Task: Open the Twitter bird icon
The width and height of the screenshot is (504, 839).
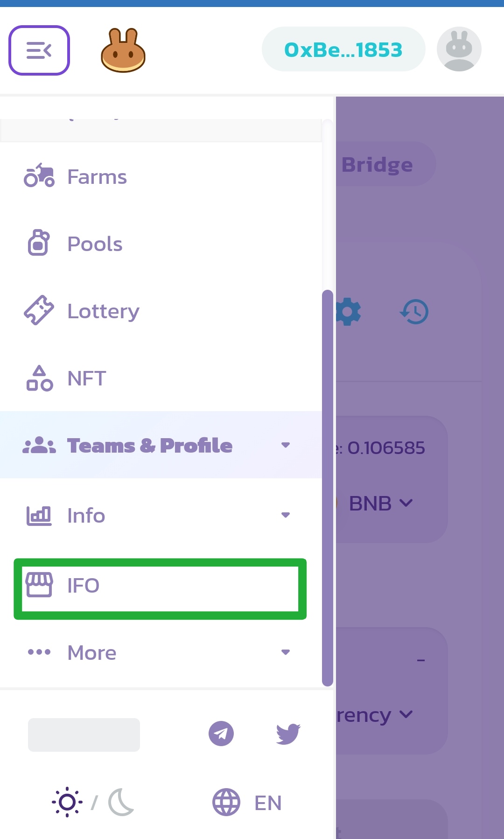Action: click(x=288, y=734)
